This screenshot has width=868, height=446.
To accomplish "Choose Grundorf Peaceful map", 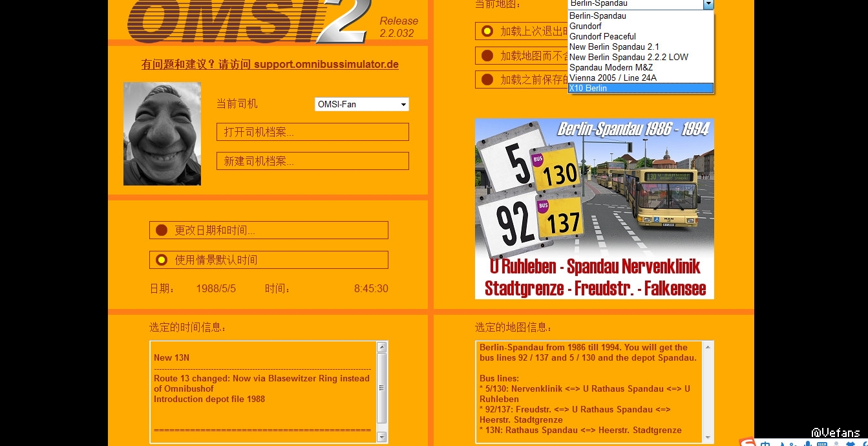I will click(640, 36).
